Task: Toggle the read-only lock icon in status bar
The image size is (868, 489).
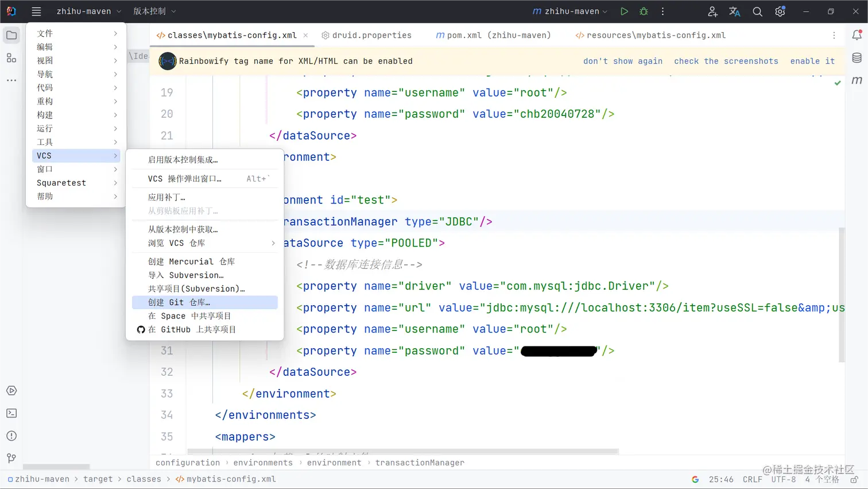Action: point(854,479)
